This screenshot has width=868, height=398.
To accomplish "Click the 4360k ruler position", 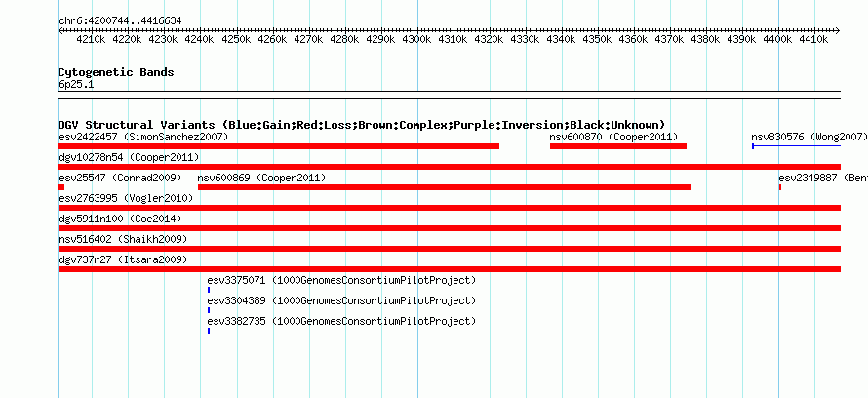I will (x=633, y=39).
